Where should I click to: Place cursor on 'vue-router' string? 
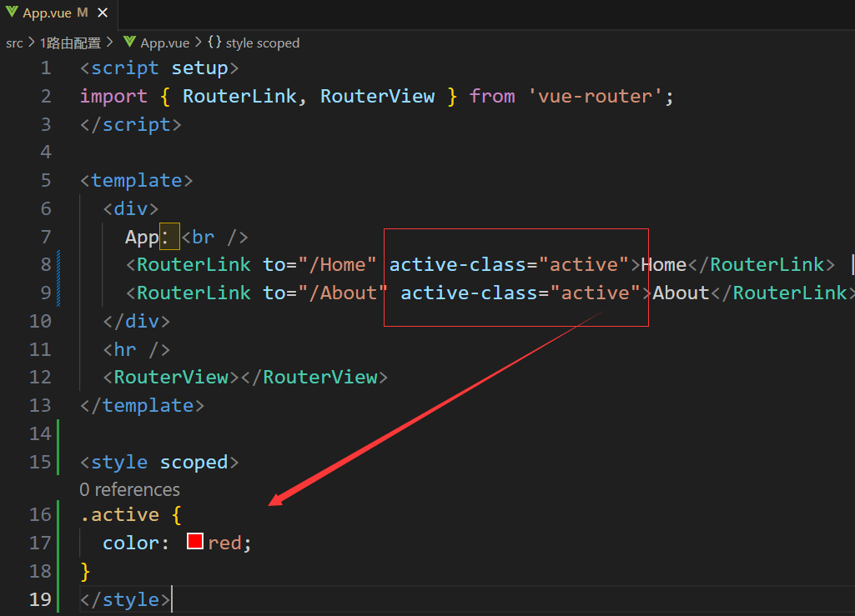pos(595,97)
